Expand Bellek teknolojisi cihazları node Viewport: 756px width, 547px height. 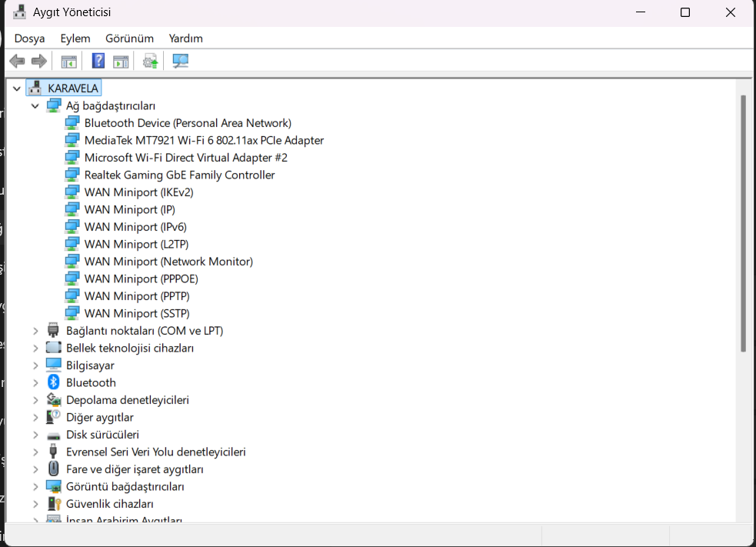click(35, 349)
